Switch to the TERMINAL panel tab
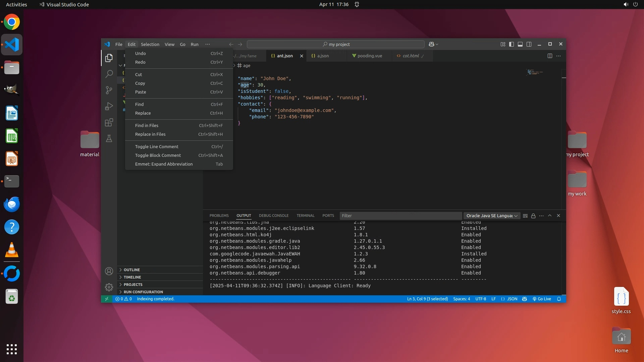The width and height of the screenshot is (644, 362). pos(305,216)
